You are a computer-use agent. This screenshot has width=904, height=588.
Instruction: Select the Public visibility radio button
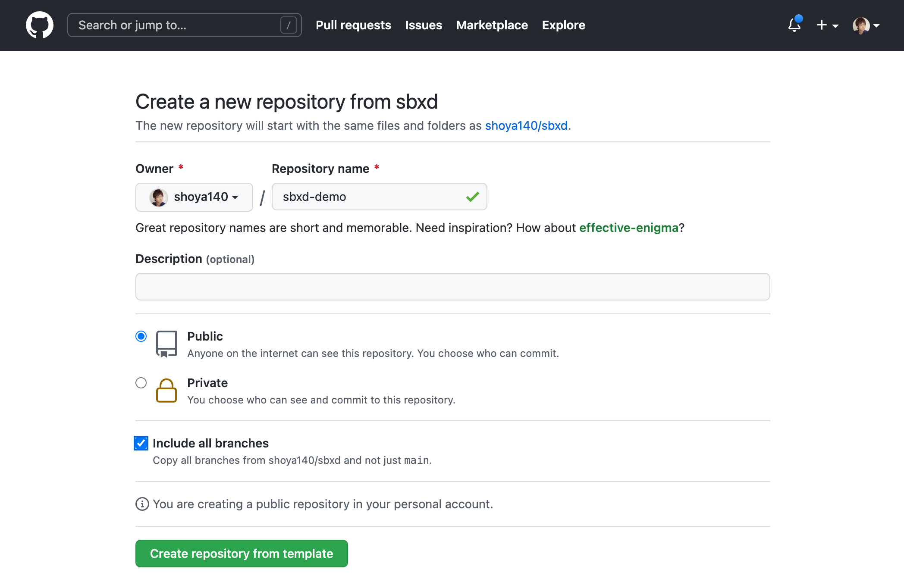141,336
